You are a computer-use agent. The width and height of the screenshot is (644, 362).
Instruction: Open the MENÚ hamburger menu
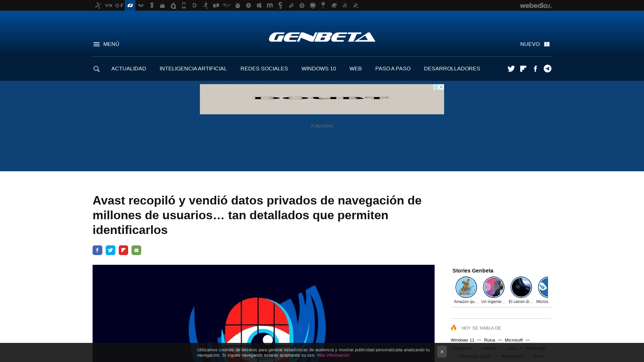[x=106, y=44]
